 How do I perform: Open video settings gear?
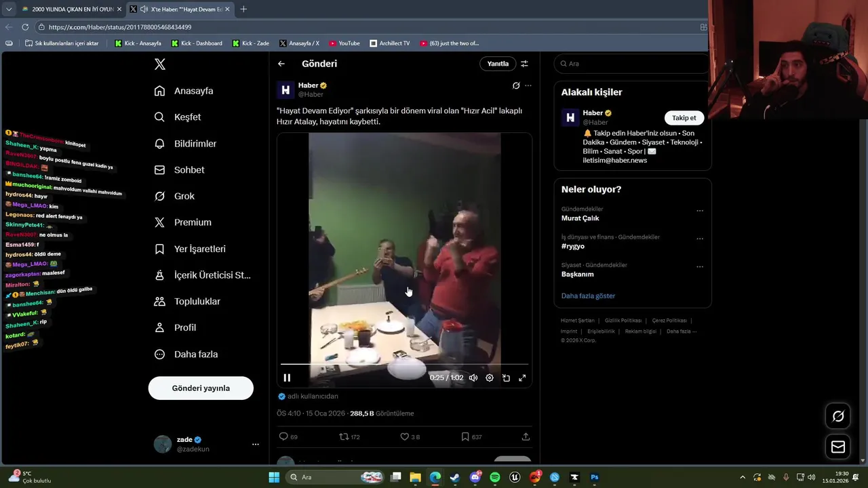490,378
